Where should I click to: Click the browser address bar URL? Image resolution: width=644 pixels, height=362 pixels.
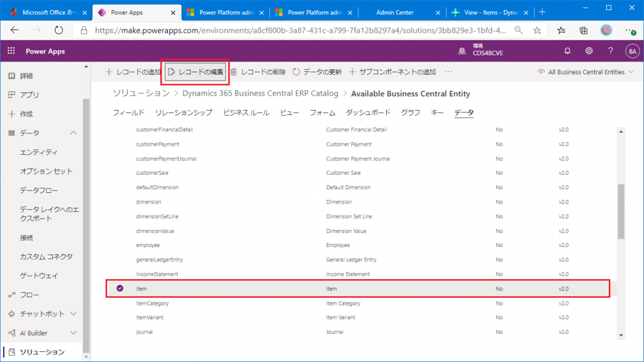coord(300,30)
